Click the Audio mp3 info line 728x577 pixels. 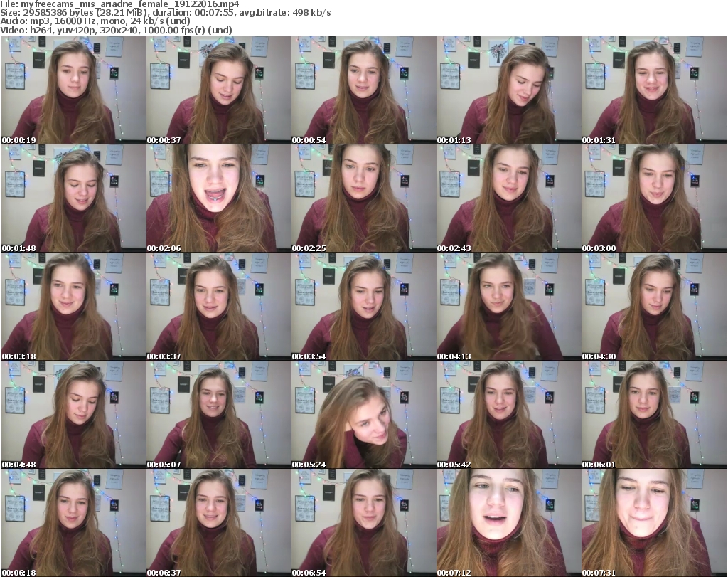pos(95,21)
